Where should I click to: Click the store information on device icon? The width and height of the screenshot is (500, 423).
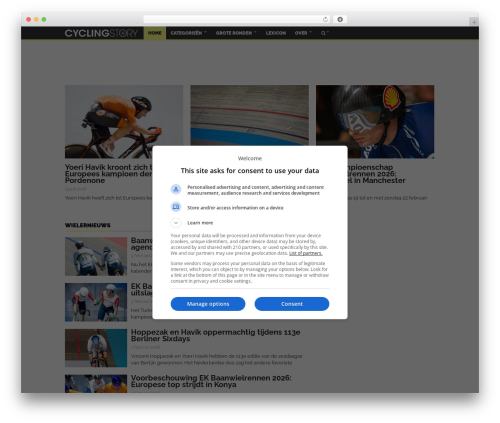pyautogui.click(x=176, y=207)
